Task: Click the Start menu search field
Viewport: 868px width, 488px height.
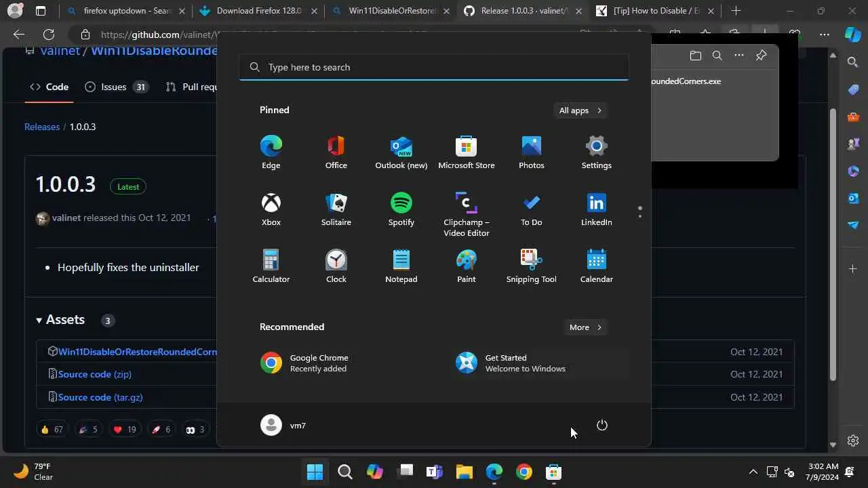Action: tap(434, 67)
